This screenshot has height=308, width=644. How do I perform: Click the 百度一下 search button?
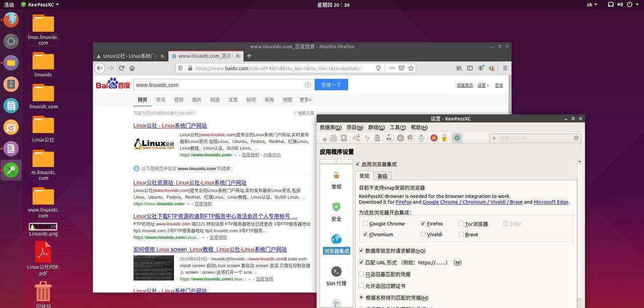tap(331, 85)
